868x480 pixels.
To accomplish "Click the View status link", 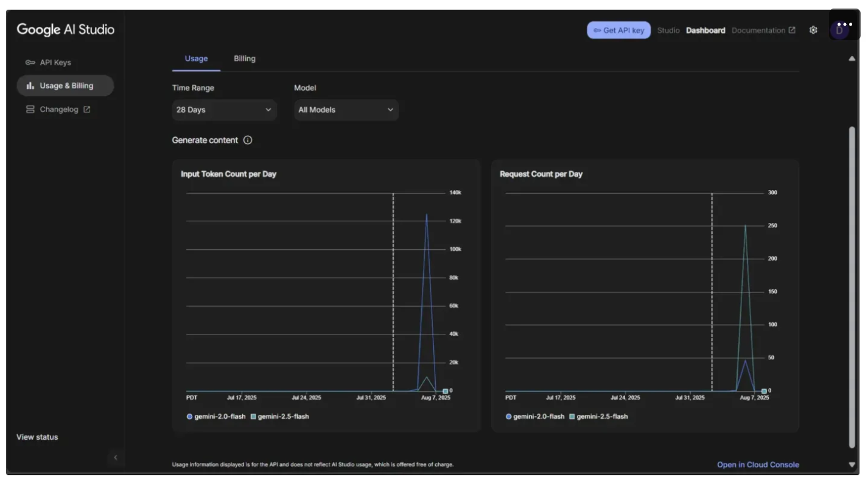I will click(x=37, y=437).
